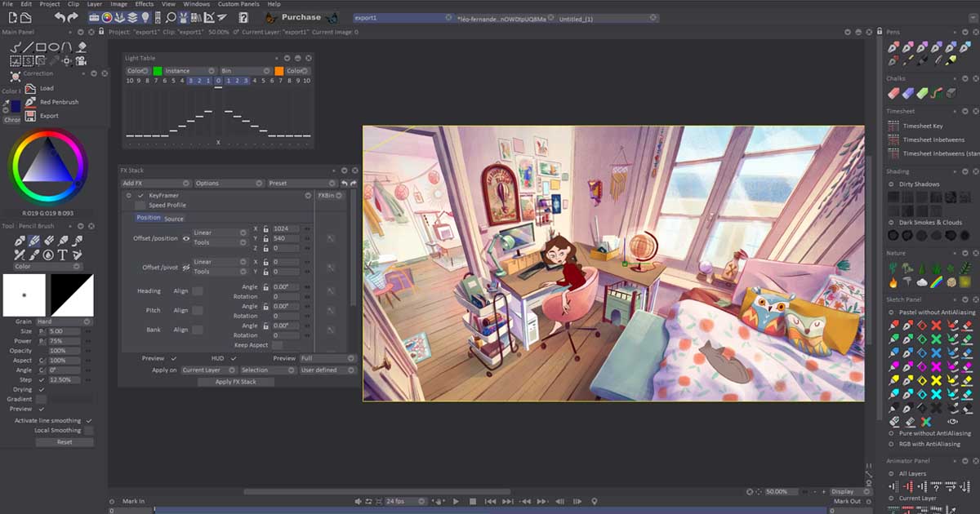Open the 24 fps frame rate dropdown
The image size is (980, 514).
[404, 501]
